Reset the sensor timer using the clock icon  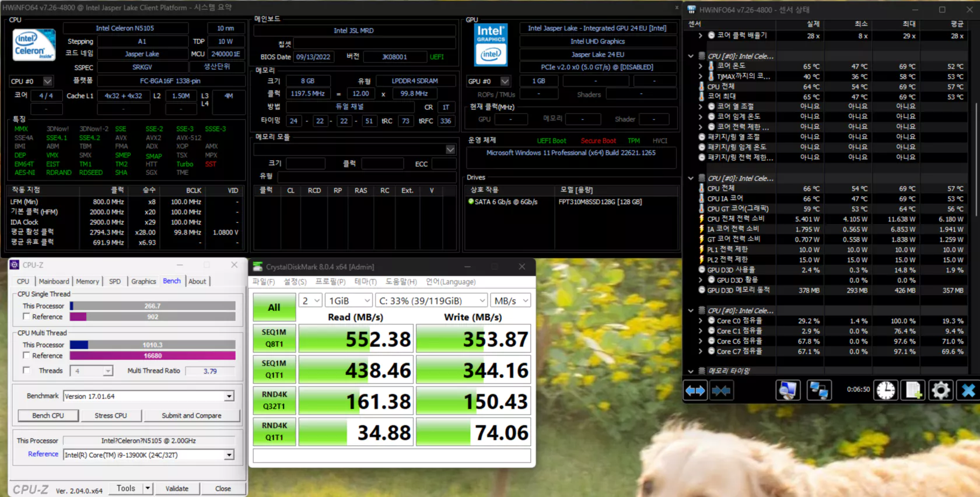click(885, 390)
